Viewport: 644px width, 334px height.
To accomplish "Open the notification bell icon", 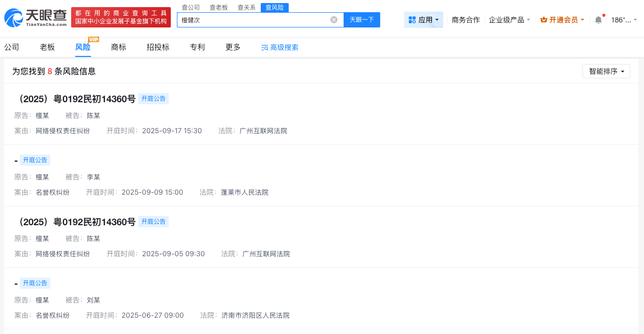I will [x=598, y=18].
